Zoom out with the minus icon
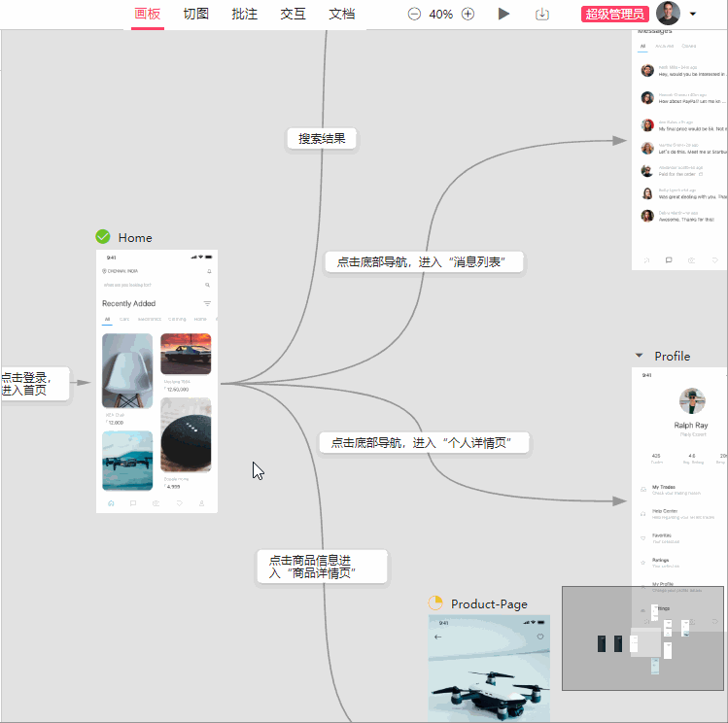The height and width of the screenshot is (723, 728). click(414, 14)
